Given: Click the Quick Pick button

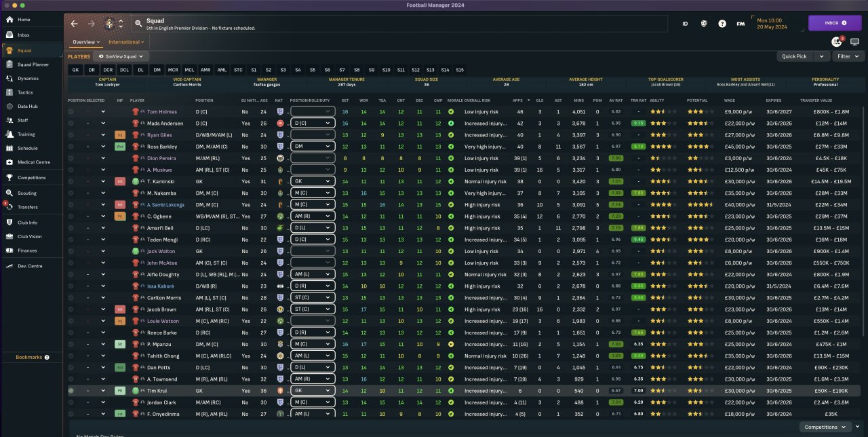Looking at the screenshot, I should click(795, 56).
